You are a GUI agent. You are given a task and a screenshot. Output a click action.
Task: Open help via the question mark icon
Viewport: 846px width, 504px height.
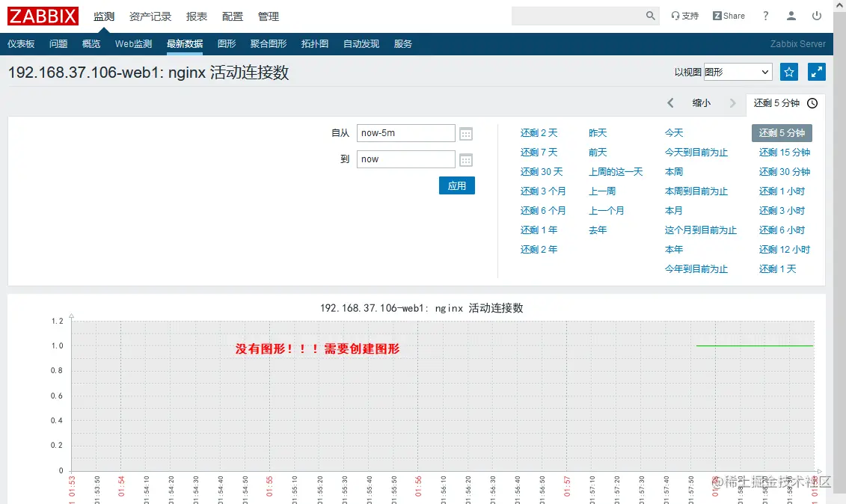pos(765,15)
